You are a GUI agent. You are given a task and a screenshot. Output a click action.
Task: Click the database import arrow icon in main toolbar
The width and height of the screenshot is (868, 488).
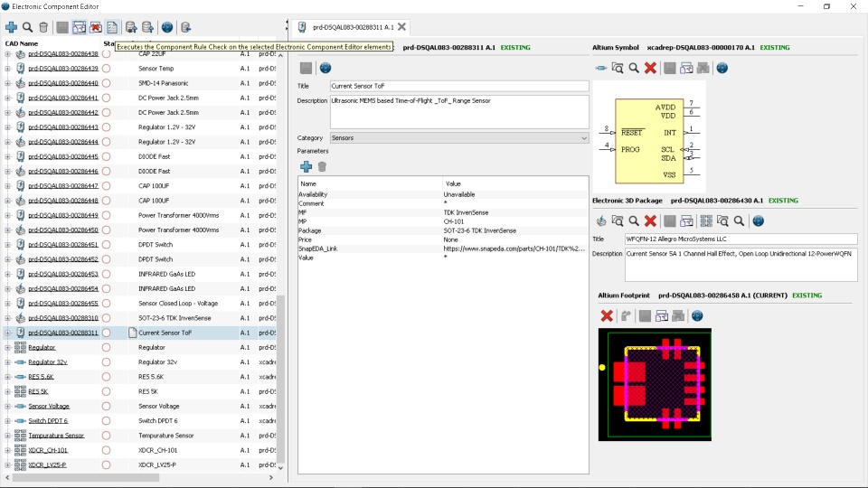point(186,27)
